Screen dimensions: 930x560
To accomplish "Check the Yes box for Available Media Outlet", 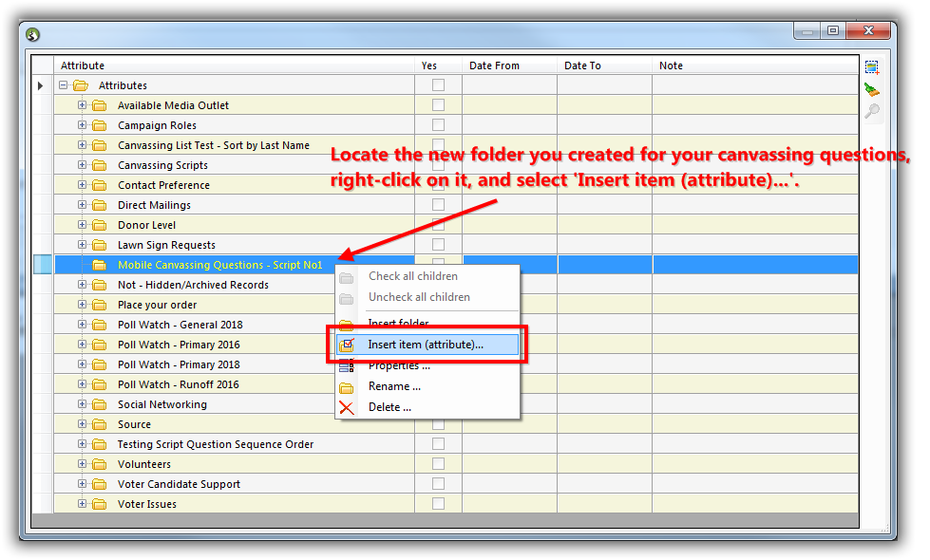I will pyautogui.click(x=438, y=105).
